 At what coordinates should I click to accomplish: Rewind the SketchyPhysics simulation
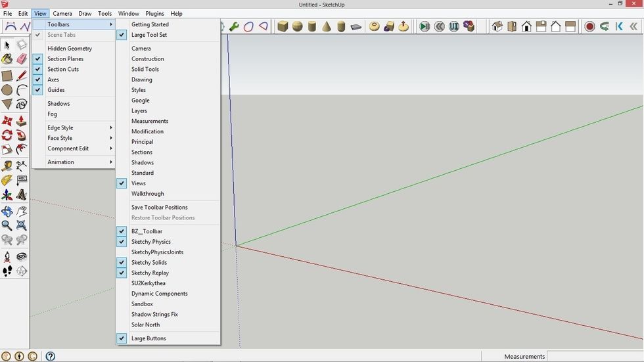click(x=440, y=27)
